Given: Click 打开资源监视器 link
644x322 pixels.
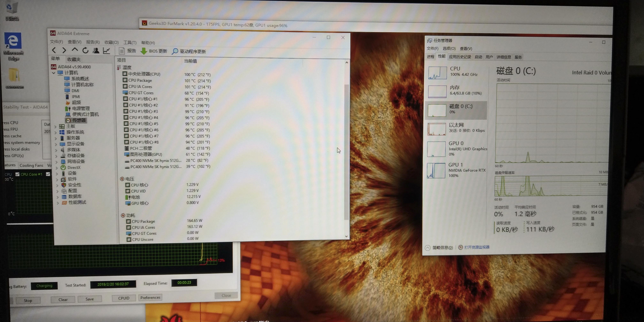Looking at the screenshot, I should coord(474,247).
